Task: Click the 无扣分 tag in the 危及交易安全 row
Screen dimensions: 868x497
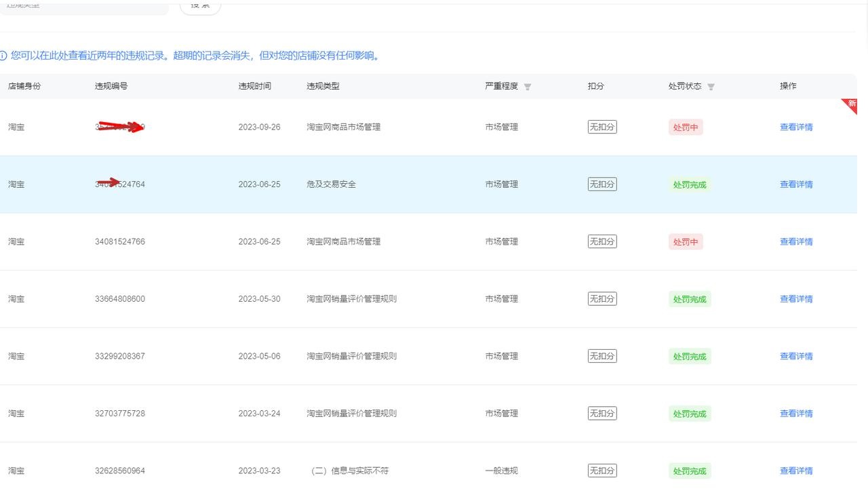Action: point(602,184)
